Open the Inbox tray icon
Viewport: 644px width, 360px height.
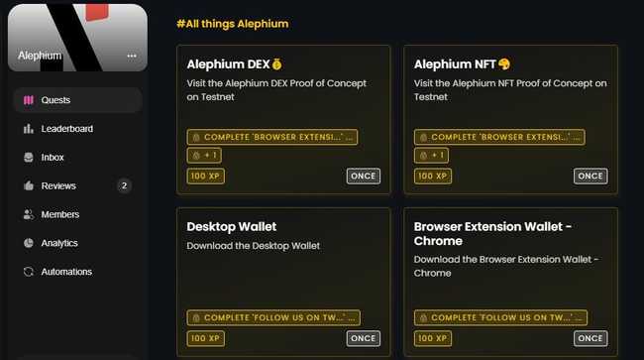[x=29, y=158]
